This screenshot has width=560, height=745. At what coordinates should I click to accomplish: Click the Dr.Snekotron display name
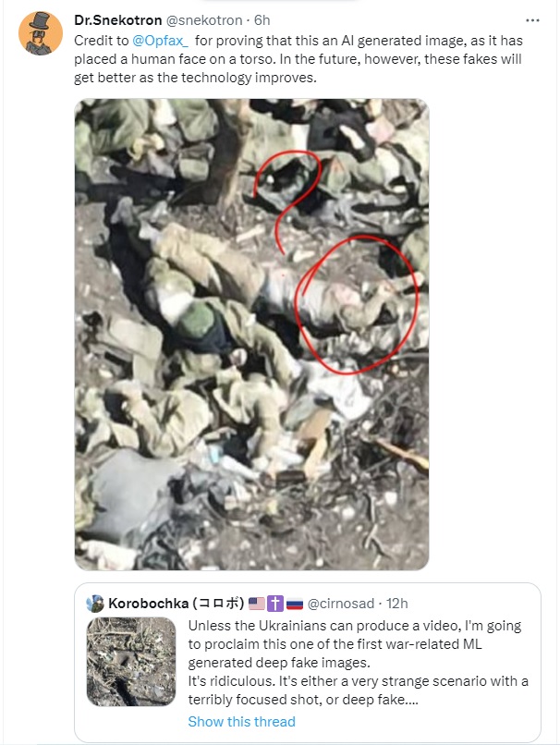(x=117, y=20)
